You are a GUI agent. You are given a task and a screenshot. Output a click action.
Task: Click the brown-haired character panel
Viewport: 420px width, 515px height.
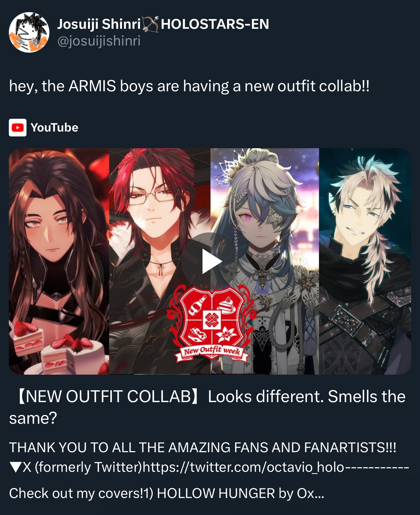[59, 261]
